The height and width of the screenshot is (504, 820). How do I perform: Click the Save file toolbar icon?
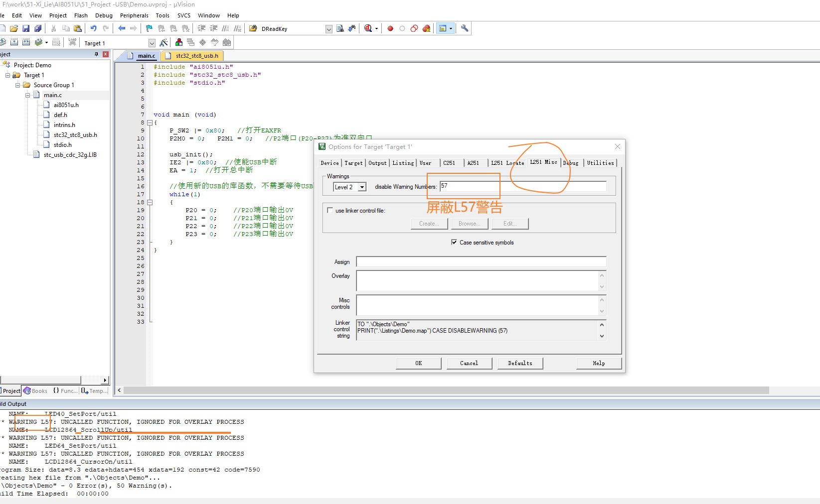click(x=26, y=29)
